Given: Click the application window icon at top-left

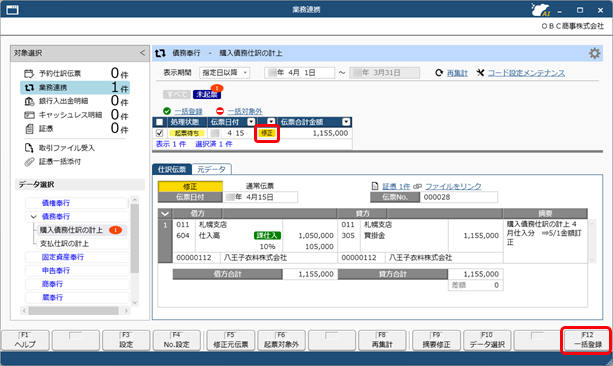Looking at the screenshot, I should tap(13, 10).
